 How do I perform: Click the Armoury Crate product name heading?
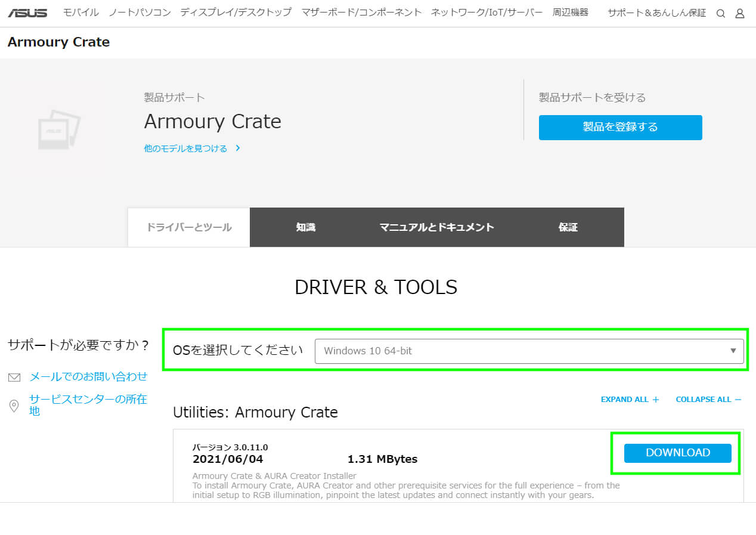pyautogui.click(x=212, y=122)
